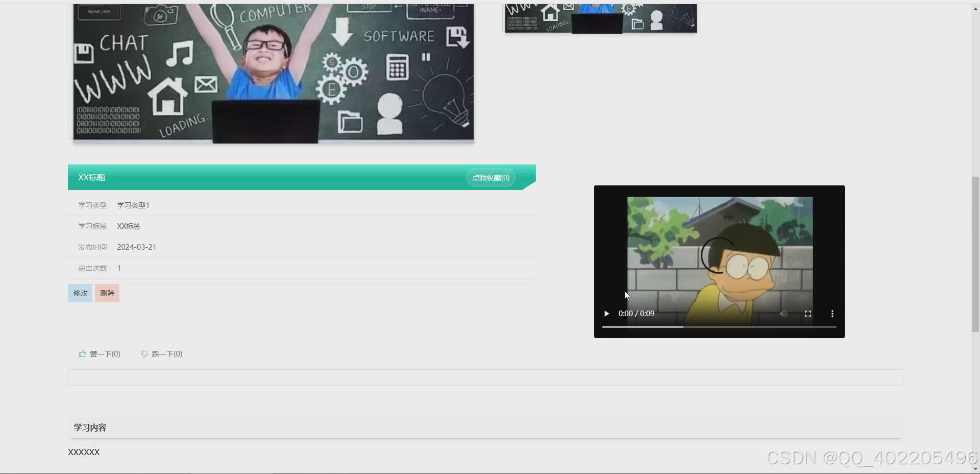
Task: Play the video in the player
Action: [606, 314]
